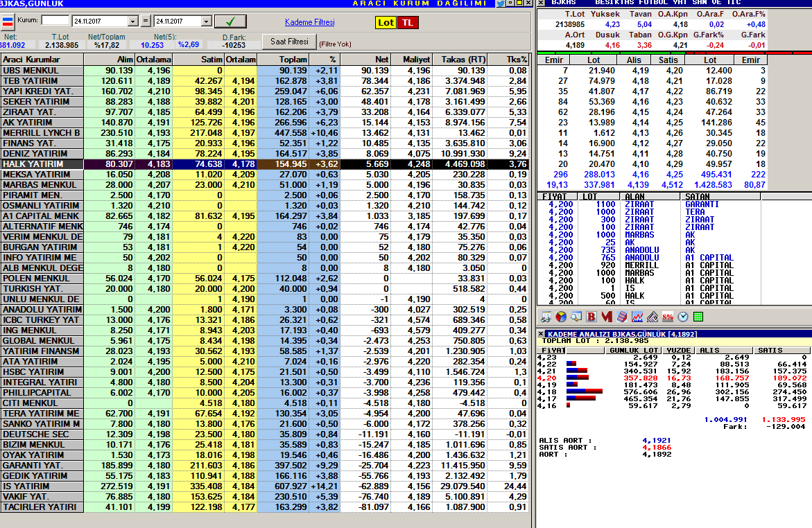Click the 4,20 price row in Kademe Analizi
The height and width of the screenshot is (528, 812).
tap(672, 378)
